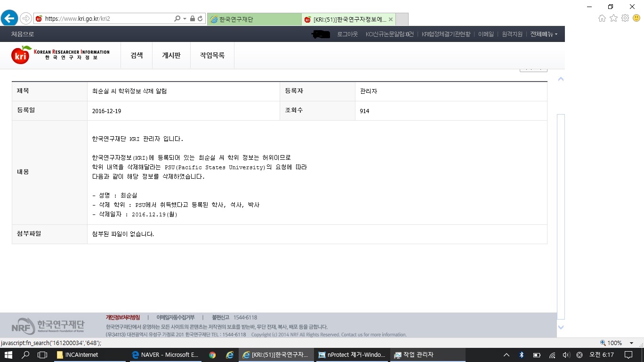Click the 로그아웃 link
Viewport: 644px width, 362px height.
point(347,34)
